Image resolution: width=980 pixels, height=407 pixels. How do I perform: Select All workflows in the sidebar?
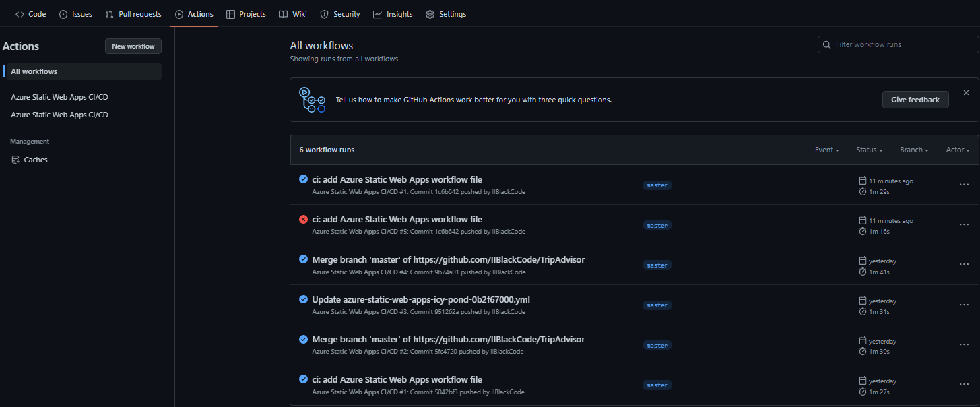pos(82,71)
